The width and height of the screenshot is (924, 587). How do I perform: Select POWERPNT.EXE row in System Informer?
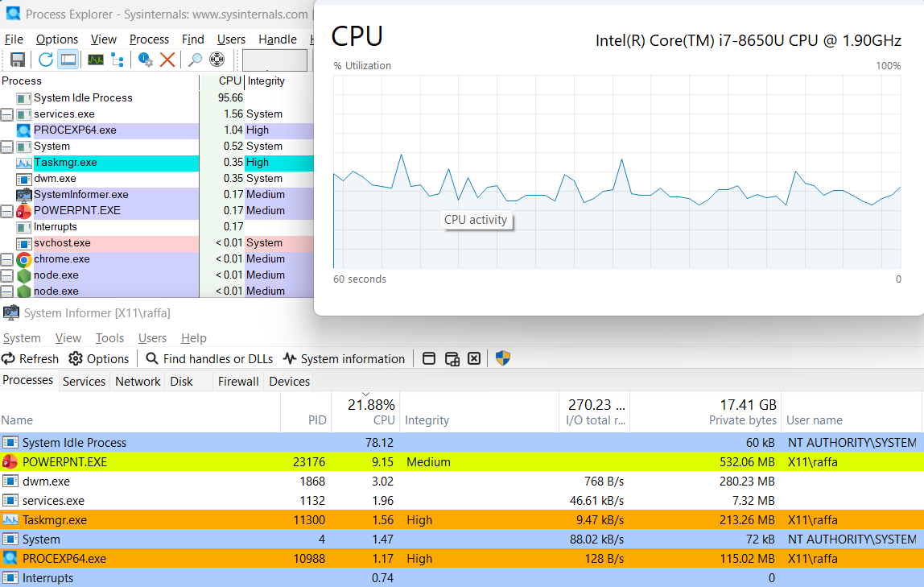pyautogui.click(x=462, y=462)
